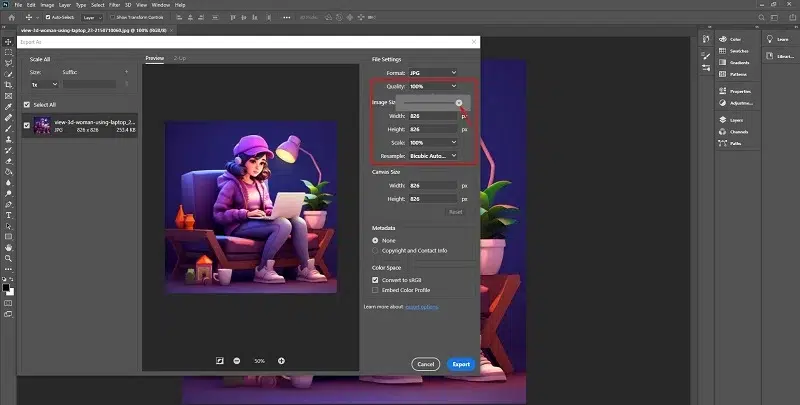Screen dimensions: 800x405
Task: Click the zoom-in plus icon under preview
Action: pyautogui.click(x=281, y=361)
